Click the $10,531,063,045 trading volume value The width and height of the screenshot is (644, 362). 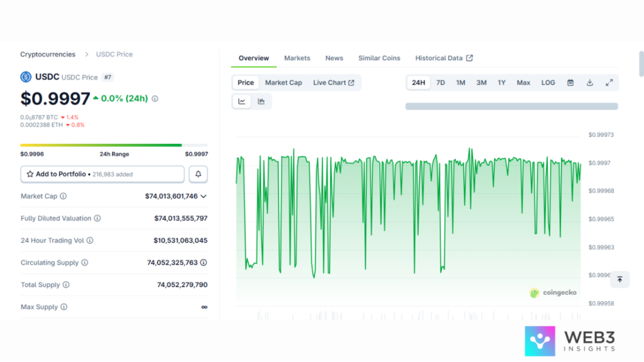tap(180, 241)
